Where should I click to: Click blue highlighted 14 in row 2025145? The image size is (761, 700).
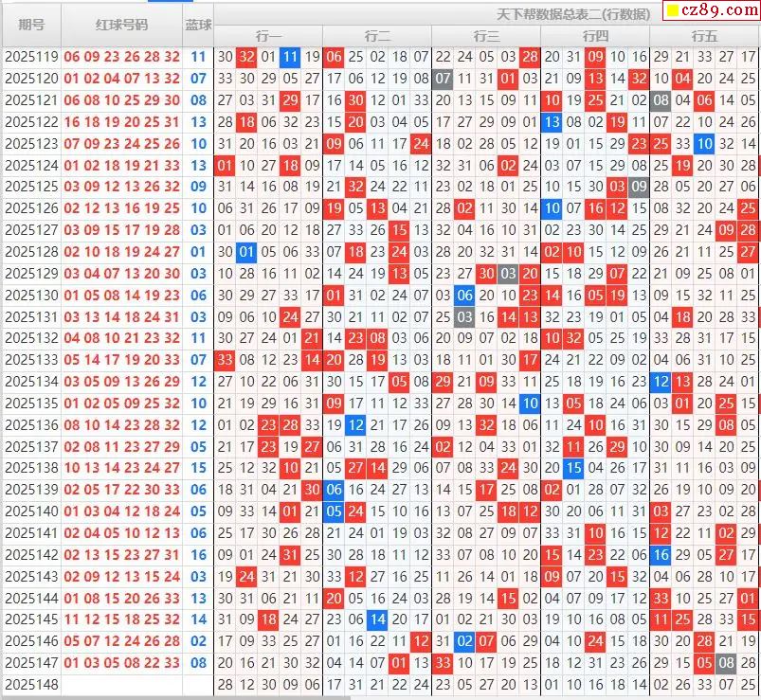click(377, 619)
